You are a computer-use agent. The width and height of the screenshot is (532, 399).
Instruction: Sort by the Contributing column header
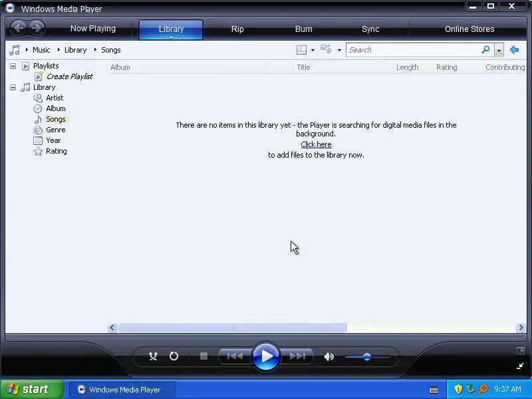click(505, 67)
